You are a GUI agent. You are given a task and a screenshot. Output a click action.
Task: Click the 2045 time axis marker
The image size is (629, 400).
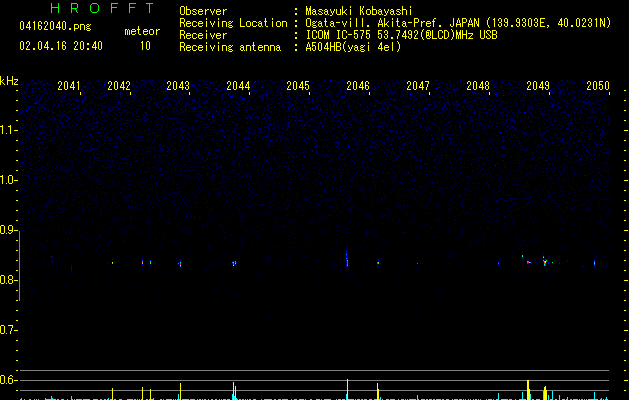(x=298, y=86)
